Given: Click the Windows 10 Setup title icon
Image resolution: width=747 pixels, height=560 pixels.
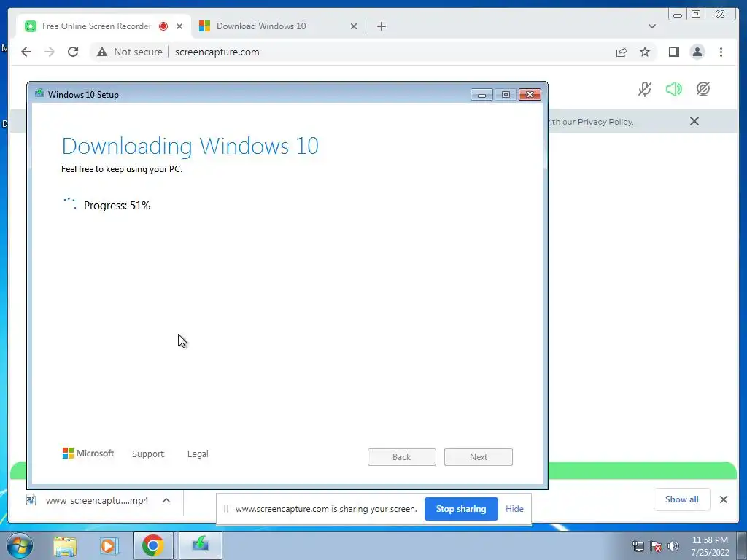Looking at the screenshot, I should click(x=39, y=93).
